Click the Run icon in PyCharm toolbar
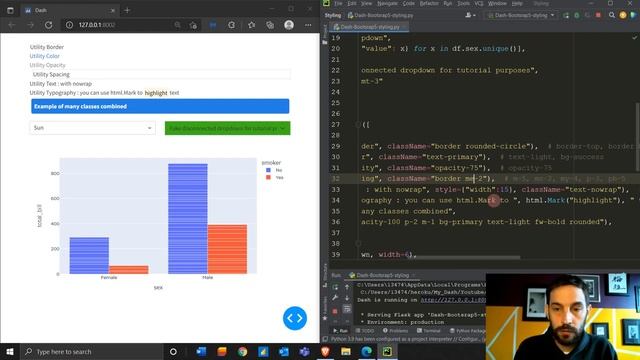The image size is (640, 360). (x=566, y=15)
